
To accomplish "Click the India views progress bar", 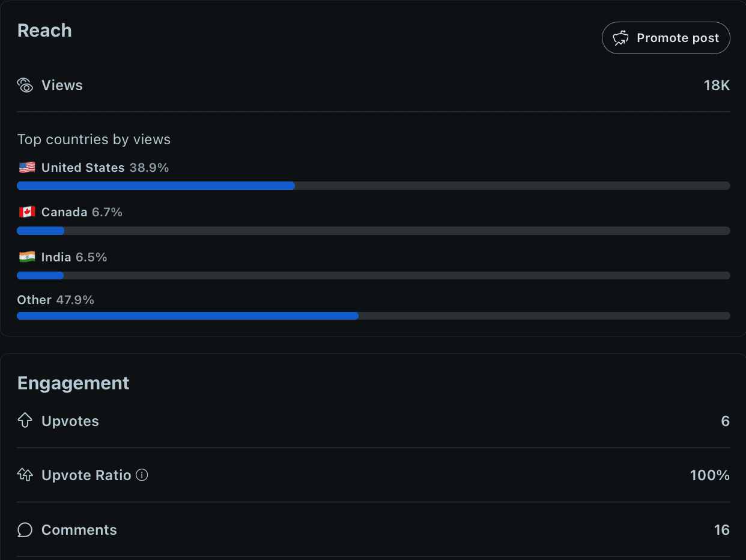I will pyautogui.click(x=373, y=276).
